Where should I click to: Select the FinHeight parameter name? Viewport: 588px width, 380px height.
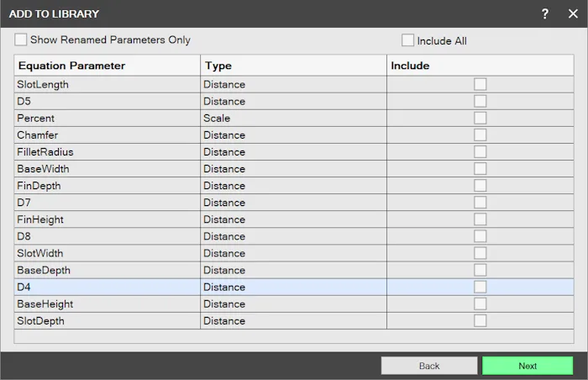[40, 219]
